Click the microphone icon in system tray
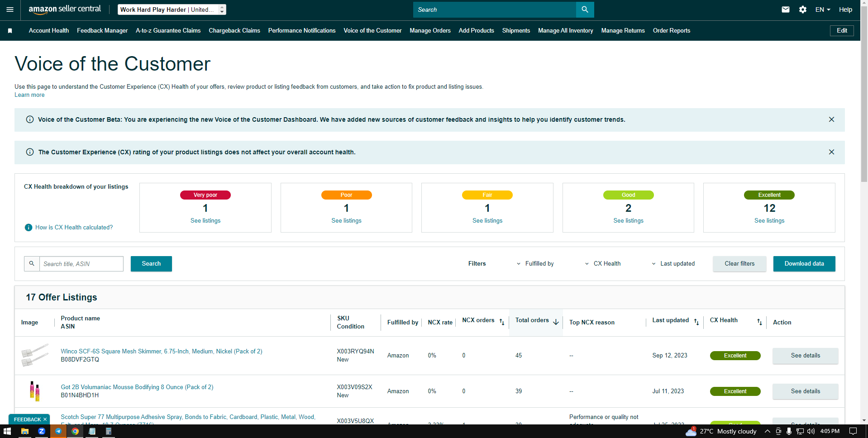Viewport: 868px width, 438px height. [x=789, y=431]
